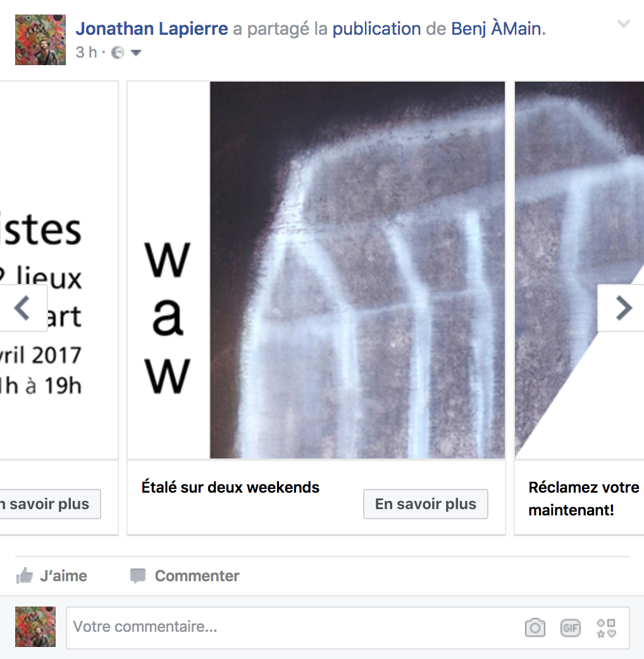Viewport: 644px width, 659px height.
Task: Open the sticker picker icon
Action: pos(606,628)
